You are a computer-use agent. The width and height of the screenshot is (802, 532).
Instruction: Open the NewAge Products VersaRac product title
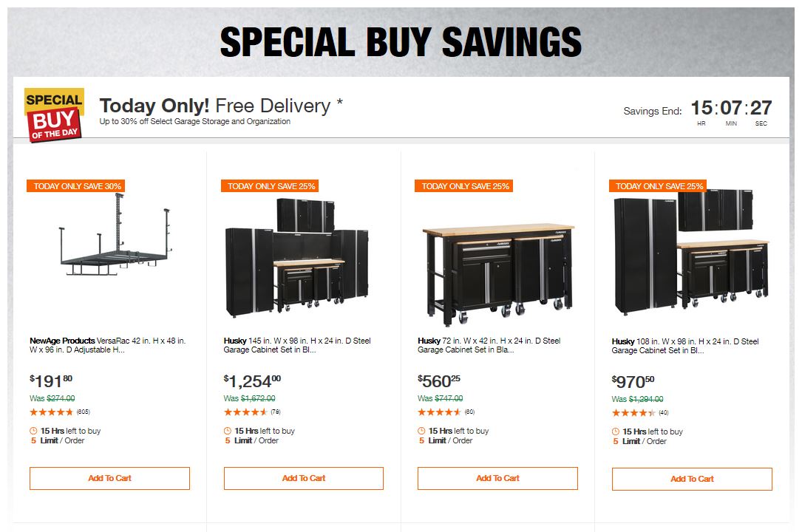coord(108,345)
